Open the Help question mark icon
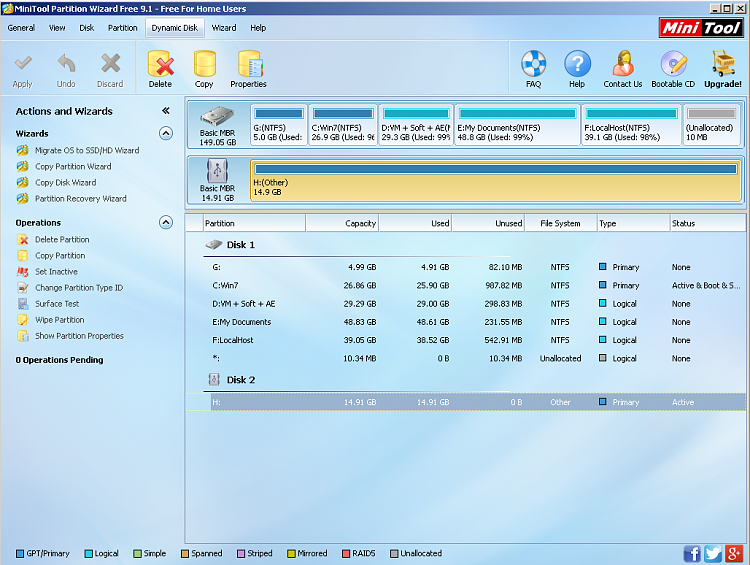 point(577,63)
